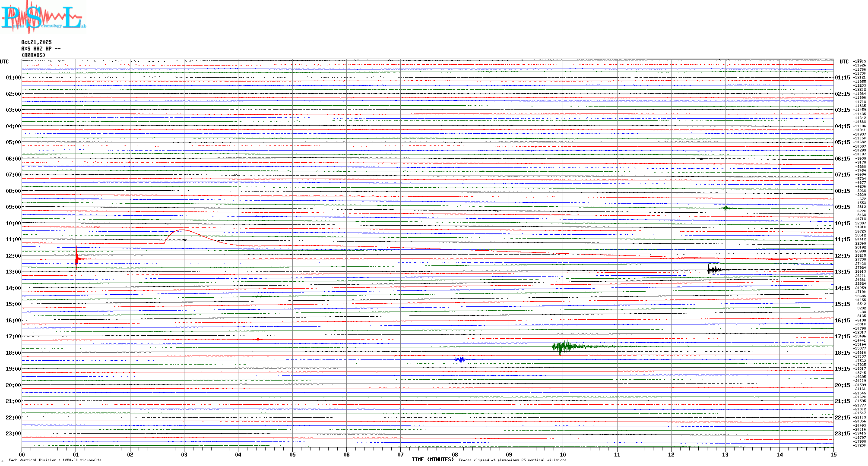
Task: Click the blue seismic event near minute 08
Action: point(461,359)
